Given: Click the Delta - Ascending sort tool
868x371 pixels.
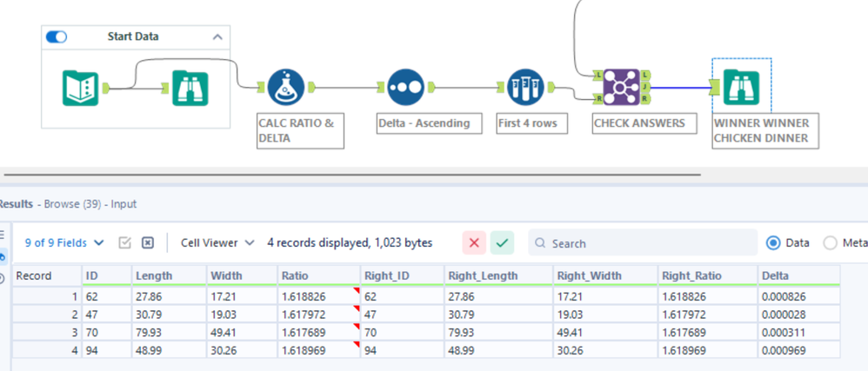Looking at the screenshot, I should coord(405,87).
